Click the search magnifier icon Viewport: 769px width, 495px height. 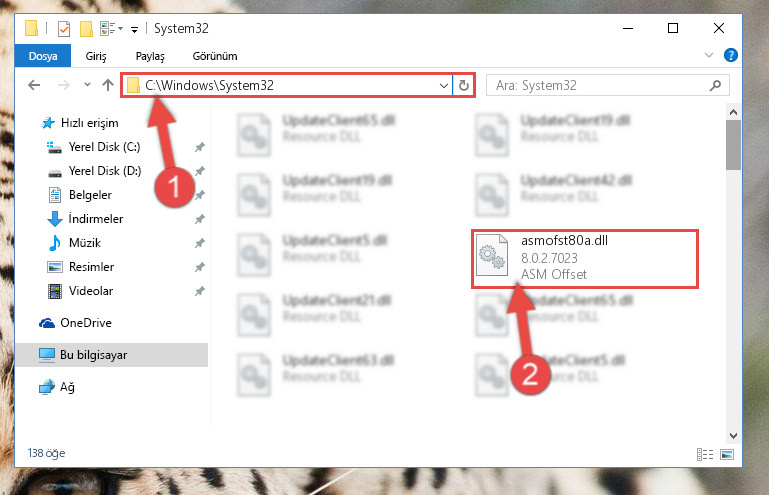(716, 86)
